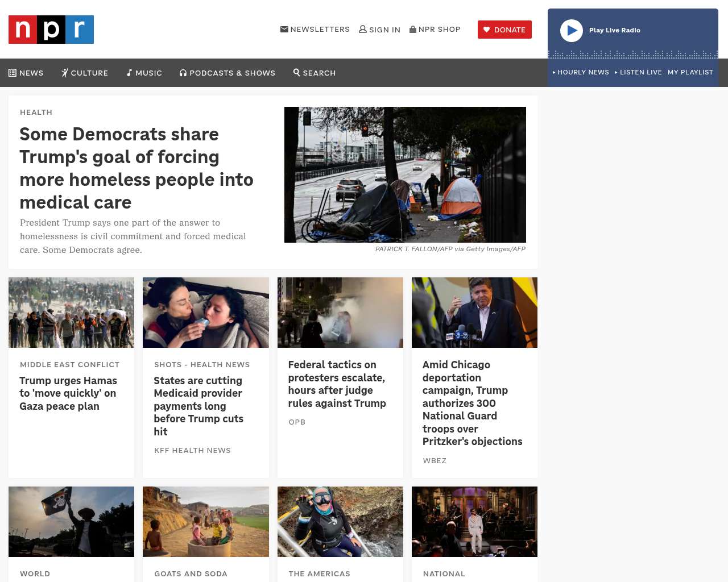Click the NPR Shop bag icon
The height and width of the screenshot is (582, 728).
click(413, 29)
